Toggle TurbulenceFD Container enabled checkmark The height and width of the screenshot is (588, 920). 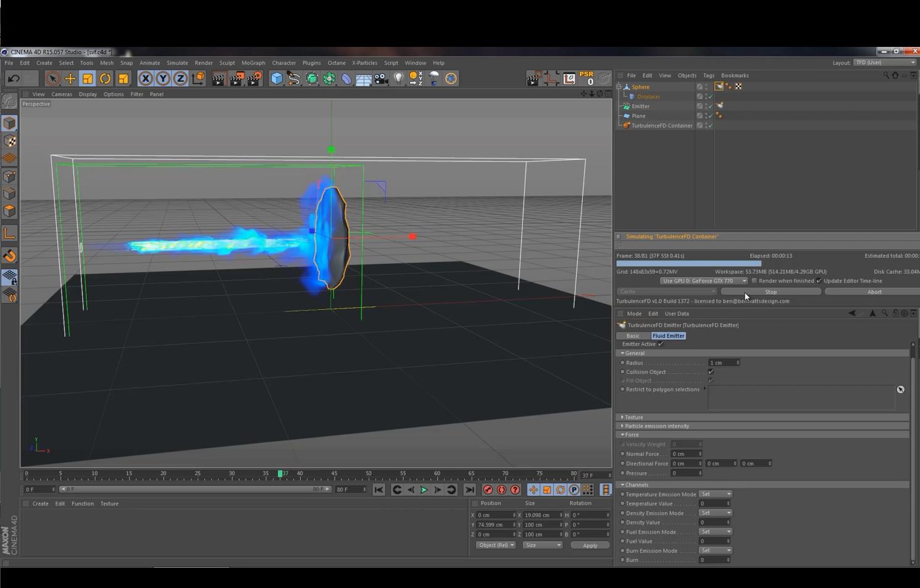tap(710, 126)
